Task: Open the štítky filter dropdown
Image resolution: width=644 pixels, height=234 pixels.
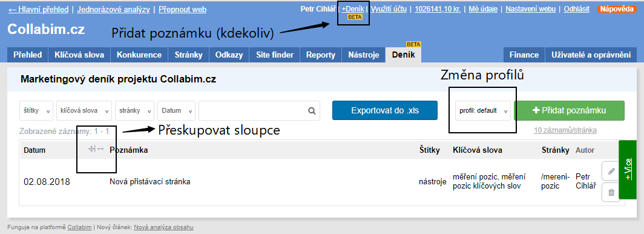Action: point(36,110)
